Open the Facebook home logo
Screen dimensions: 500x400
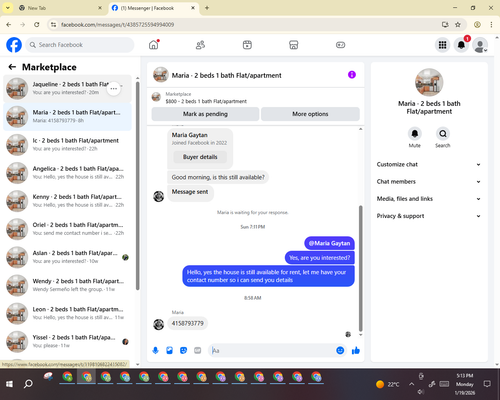pos(14,45)
